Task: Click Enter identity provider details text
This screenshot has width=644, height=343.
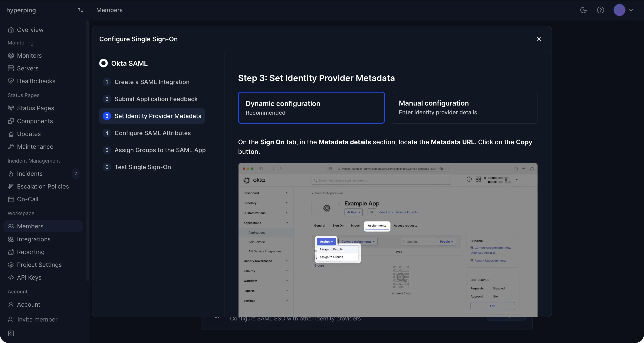Action: pyautogui.click(x=438, y=112)
